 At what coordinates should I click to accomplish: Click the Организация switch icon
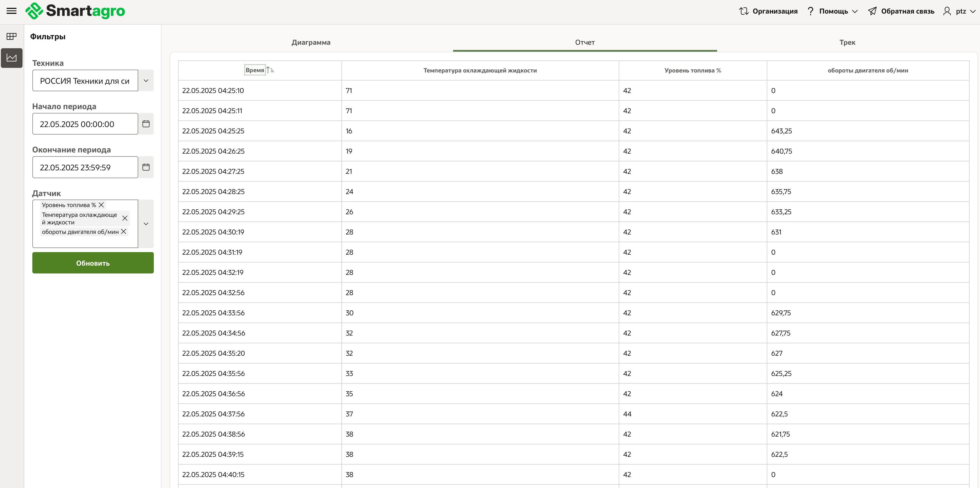coord(743,11)
